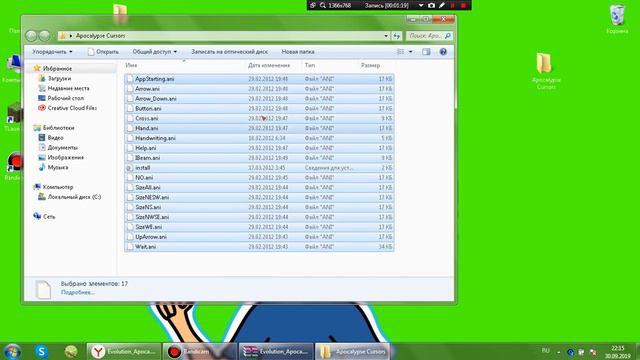Click Записать на оптический диск

pos(230,52)
